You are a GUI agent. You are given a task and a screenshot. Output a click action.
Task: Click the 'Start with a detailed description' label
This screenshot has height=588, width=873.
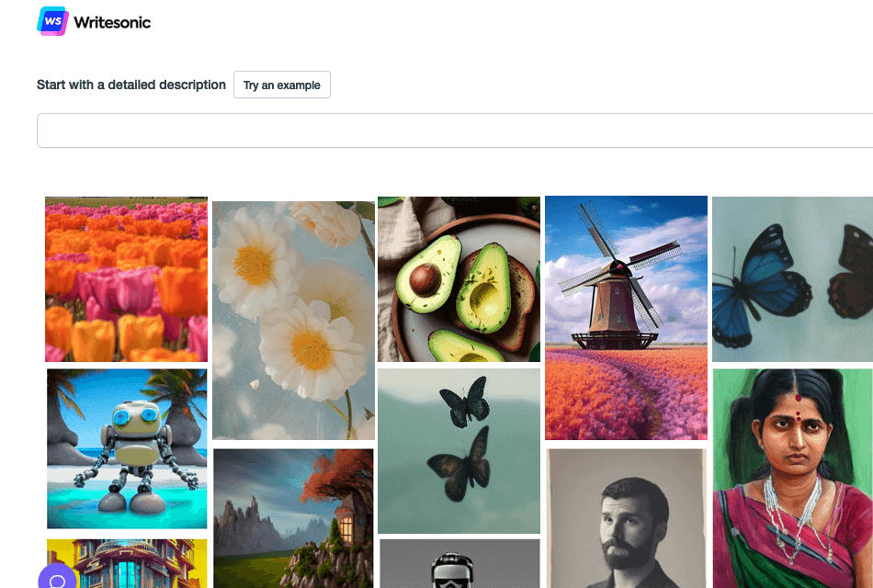pyautogui.click(x=131, y=85)
